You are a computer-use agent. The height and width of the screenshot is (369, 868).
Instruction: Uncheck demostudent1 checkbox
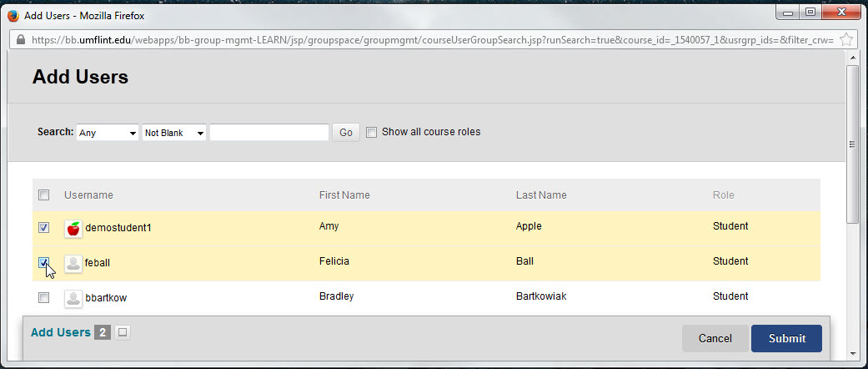[x=43, y=228]
